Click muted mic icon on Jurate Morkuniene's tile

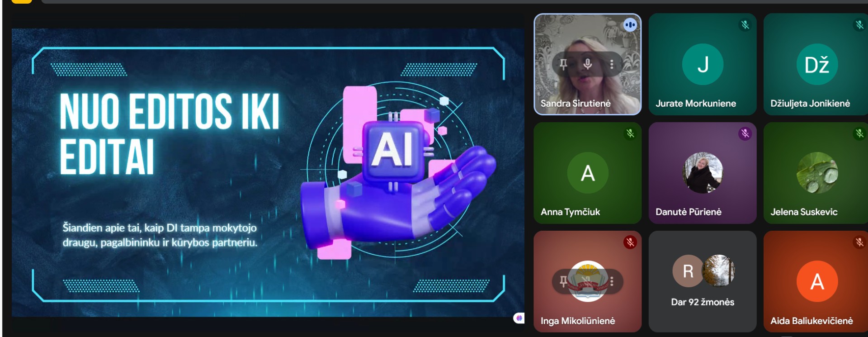(x=745, y=25)
